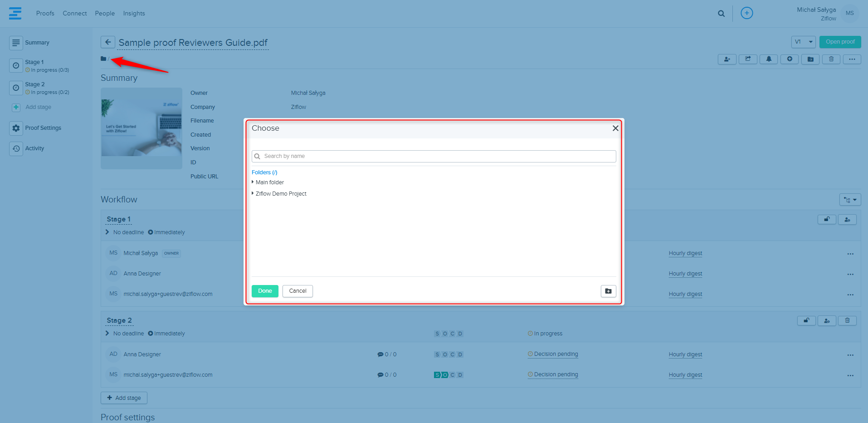The width and height of the screenshot is (868, 423).
Task: Expand the Main folder tree item
Action: 253,182
